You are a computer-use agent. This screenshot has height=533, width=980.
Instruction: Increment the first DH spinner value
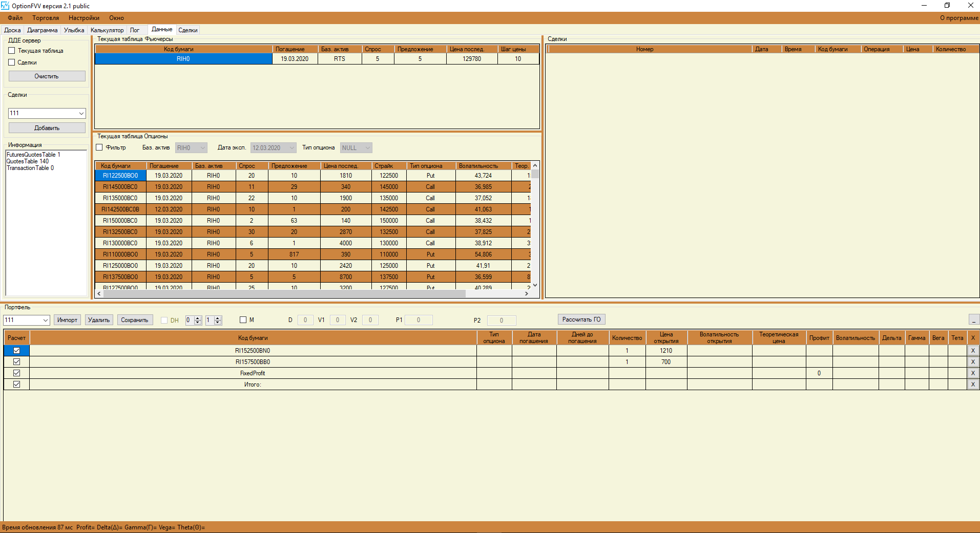coord(198,318)
